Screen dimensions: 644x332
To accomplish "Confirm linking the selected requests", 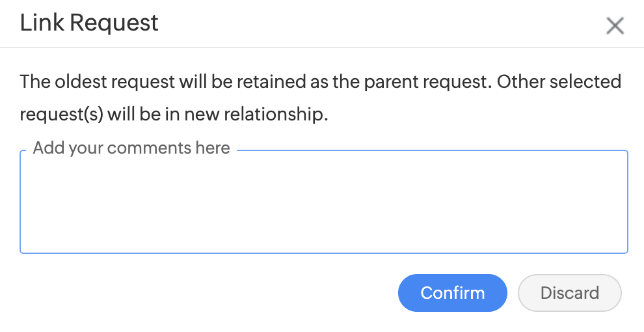I will 452,293.
